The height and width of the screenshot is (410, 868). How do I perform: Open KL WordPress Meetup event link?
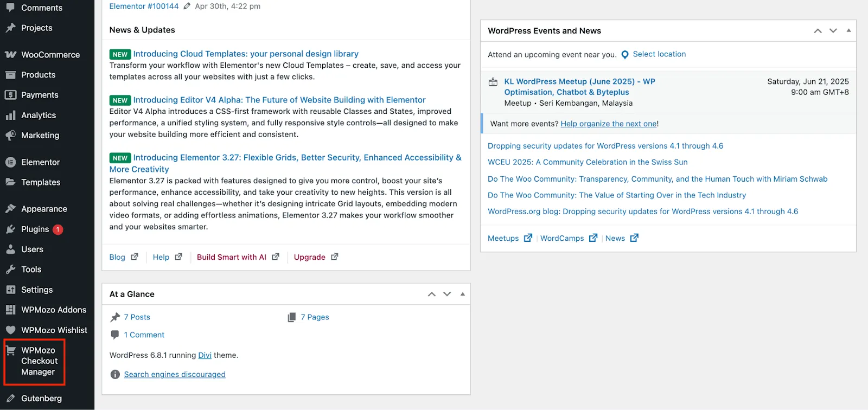[x=579, y=87]
